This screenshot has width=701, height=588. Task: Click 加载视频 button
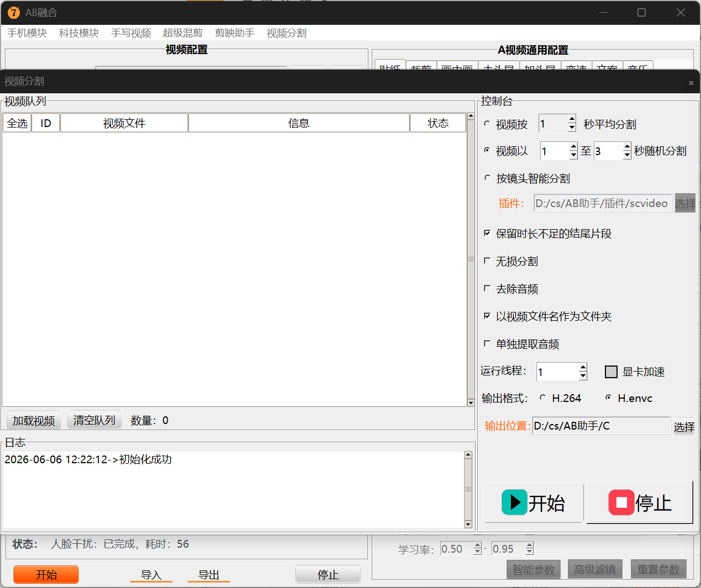(x=34, y=421)
